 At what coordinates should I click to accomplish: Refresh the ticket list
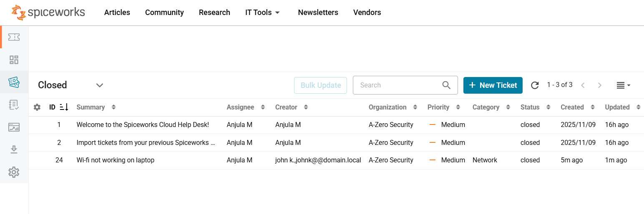click(535, 85)
